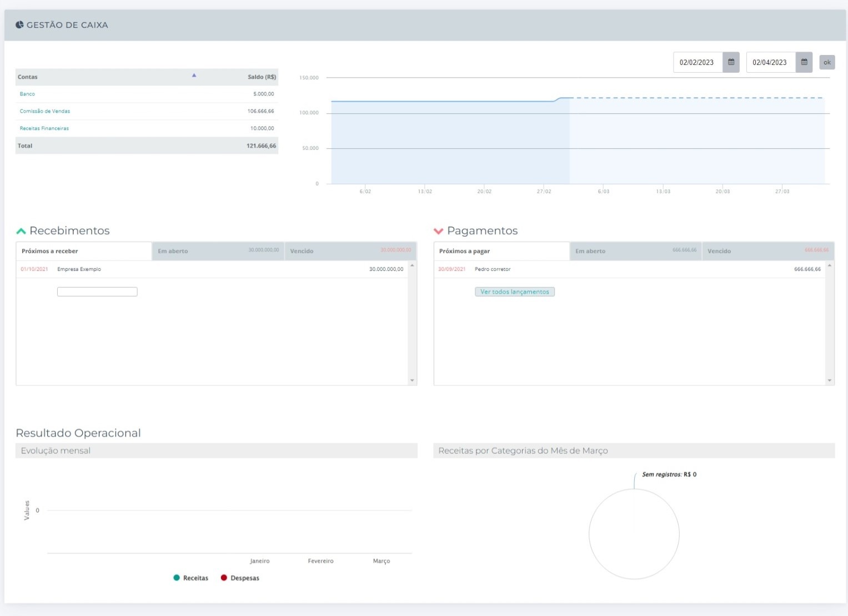Click the red Pagamentos down-chevron icon
The width and height of the screenshot is (848, 616).
tap(438, 231)
